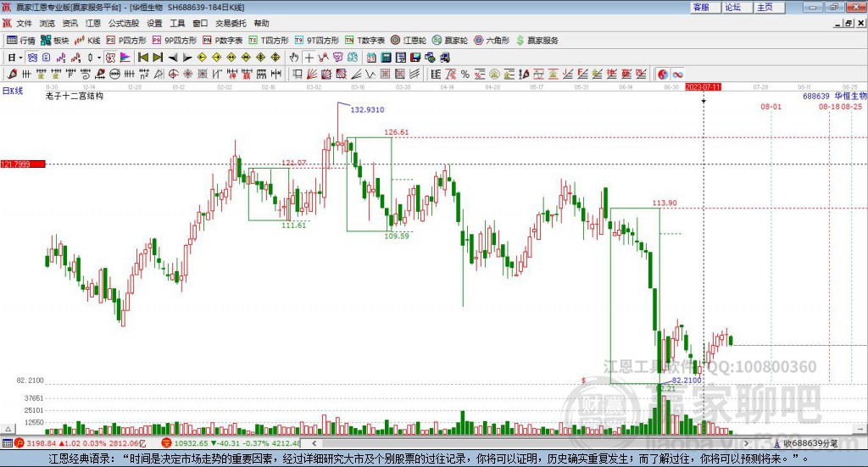The width and height of the screenshot is (868, 467).
Task: Open the 行情 market quotes view
Action: pyautogui.click(x=21, y=41)
